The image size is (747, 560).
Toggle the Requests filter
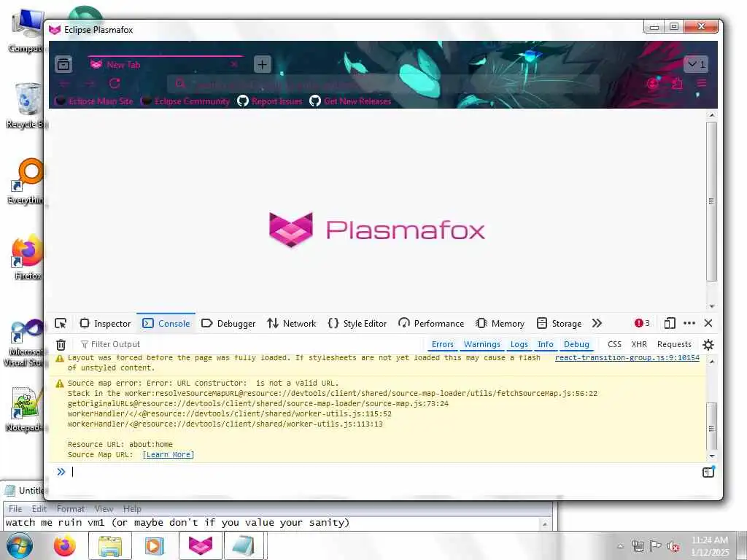[674, 344]
